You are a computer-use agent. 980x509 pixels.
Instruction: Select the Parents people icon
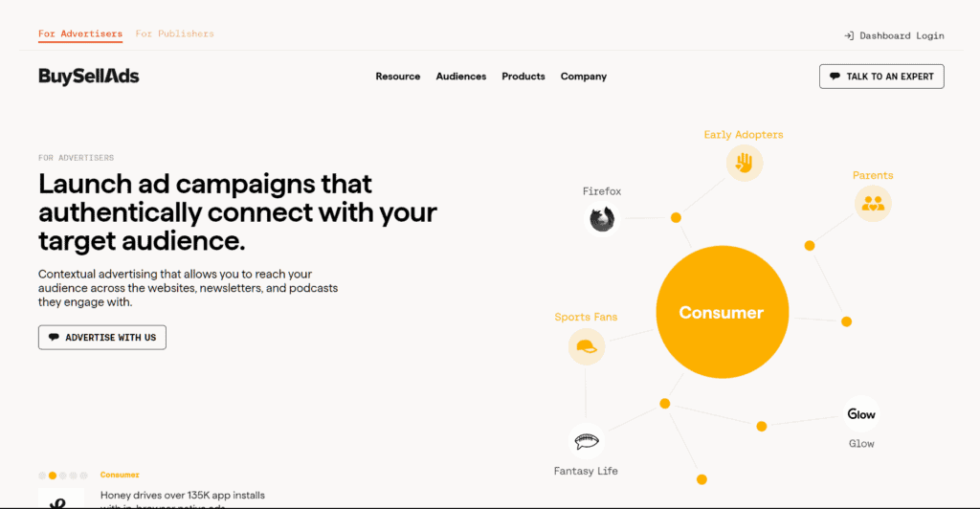pyautogui.click(x=873, y=204)
